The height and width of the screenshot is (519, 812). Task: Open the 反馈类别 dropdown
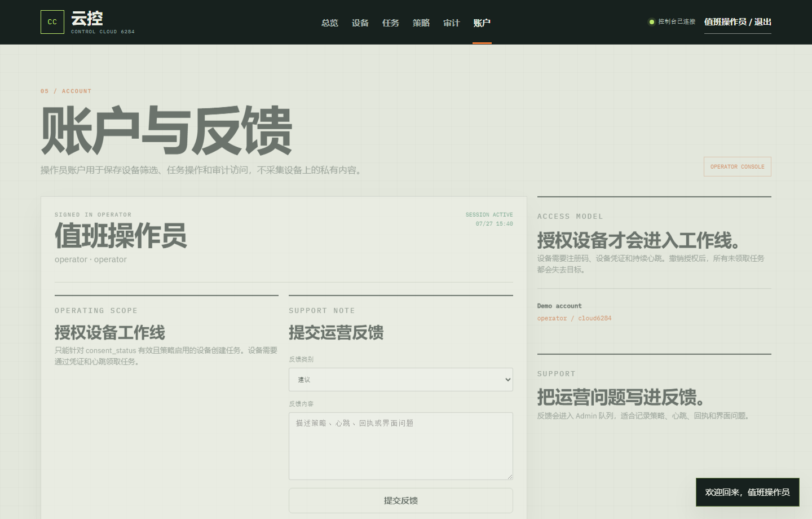(x=401, y=380)
